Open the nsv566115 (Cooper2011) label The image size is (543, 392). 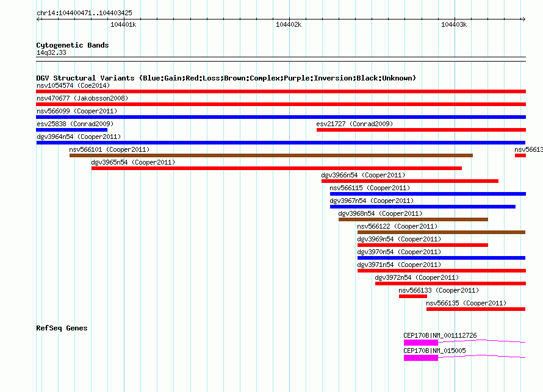coord(370,188)
